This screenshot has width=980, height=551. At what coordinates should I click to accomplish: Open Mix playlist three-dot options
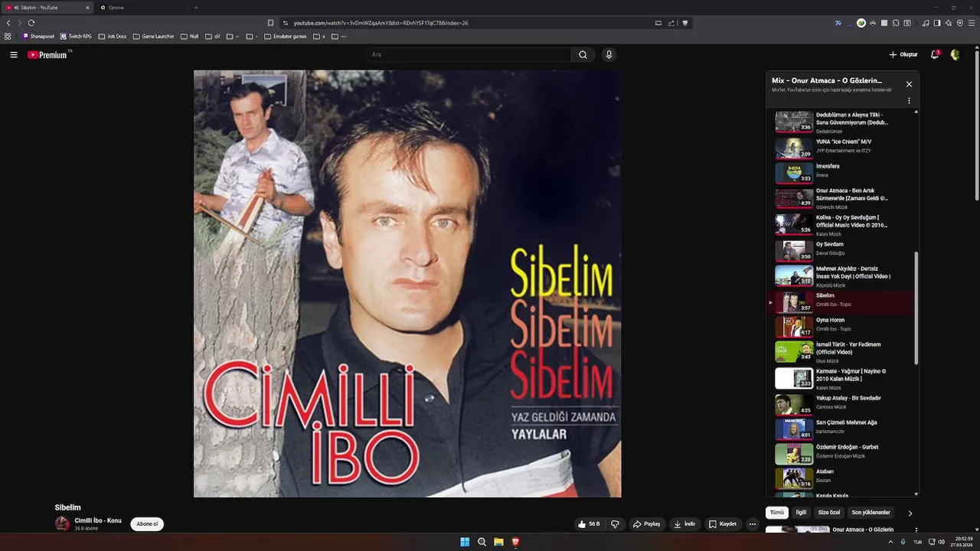(x=909, y=101)
